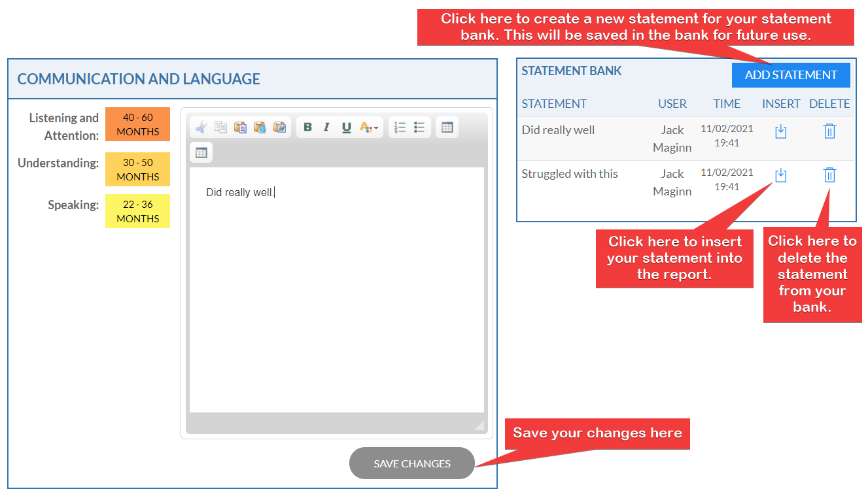Click Jack Maginn in 'Did really well' row
The image size is (868, 504).
672,139
